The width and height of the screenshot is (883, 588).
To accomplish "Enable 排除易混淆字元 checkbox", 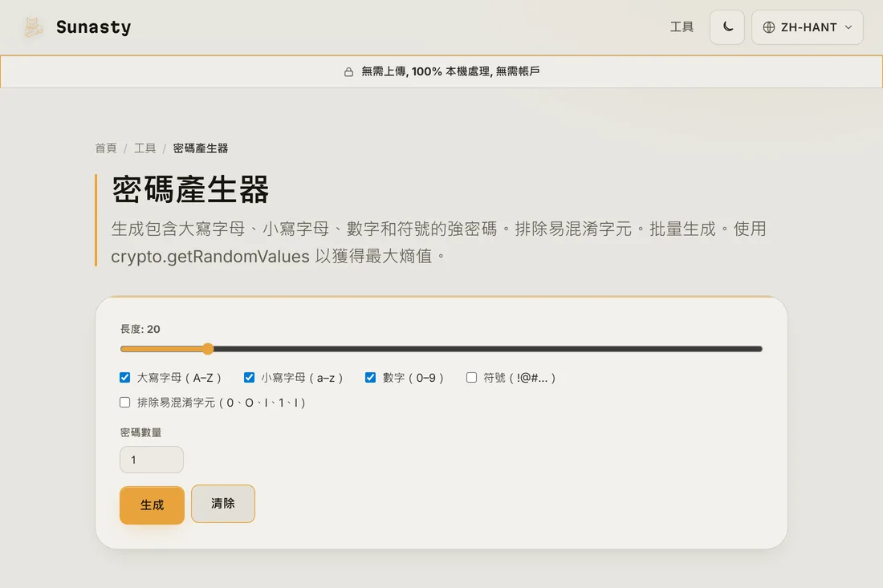I will 125,403.
